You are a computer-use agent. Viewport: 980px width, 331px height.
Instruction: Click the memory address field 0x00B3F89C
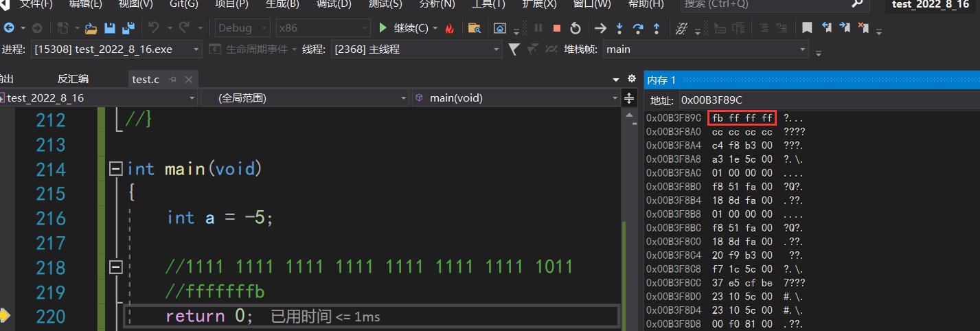[829, 100]
